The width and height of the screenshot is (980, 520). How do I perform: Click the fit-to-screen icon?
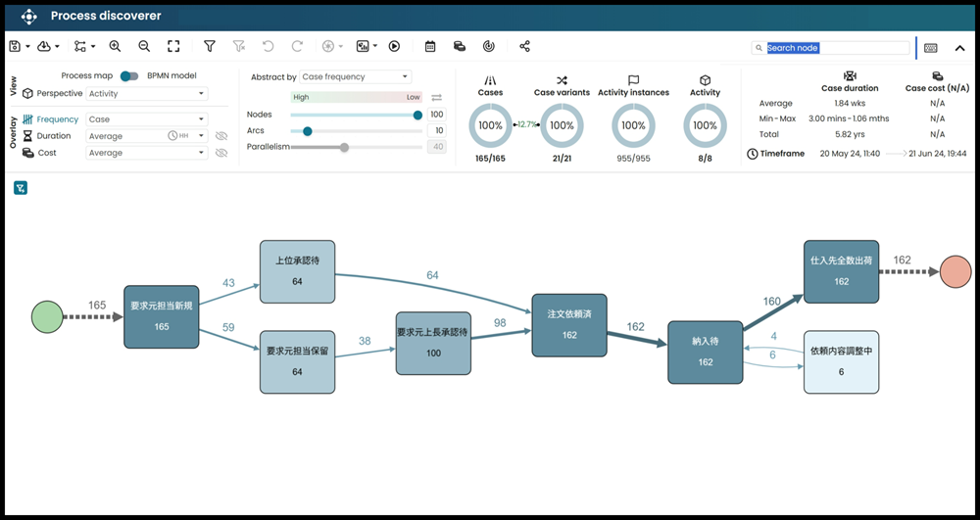tap(173, 46)
